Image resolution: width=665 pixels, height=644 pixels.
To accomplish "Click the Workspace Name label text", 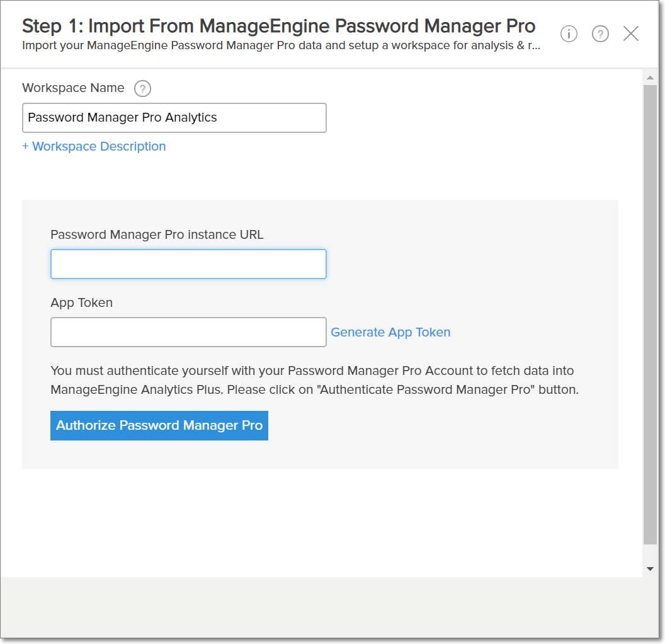I will pos(73,88).
